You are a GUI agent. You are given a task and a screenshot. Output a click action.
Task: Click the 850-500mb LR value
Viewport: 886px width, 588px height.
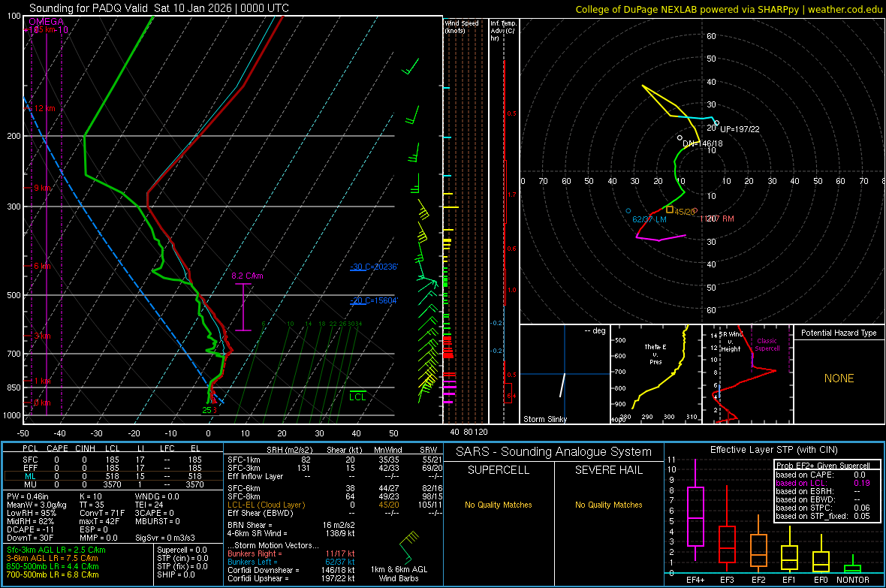53,566
